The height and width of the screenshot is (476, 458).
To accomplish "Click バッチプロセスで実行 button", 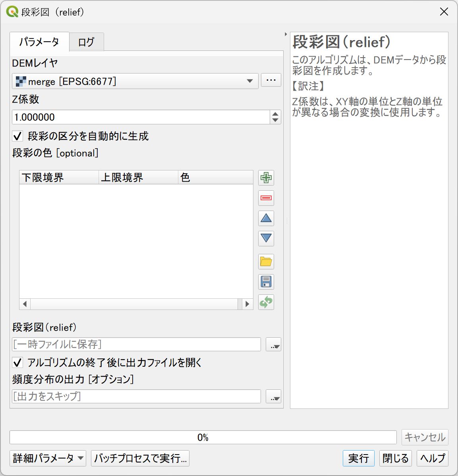I will click(x=140, y=458).
